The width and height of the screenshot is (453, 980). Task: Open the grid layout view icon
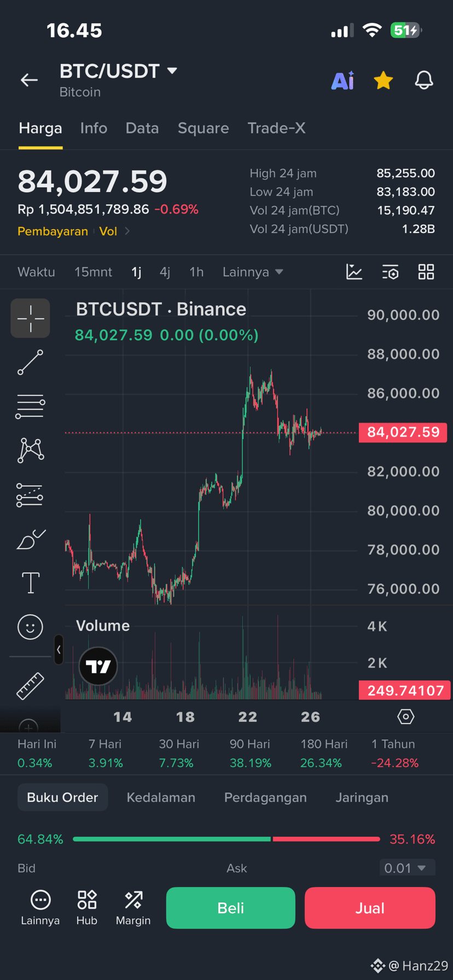426,272
